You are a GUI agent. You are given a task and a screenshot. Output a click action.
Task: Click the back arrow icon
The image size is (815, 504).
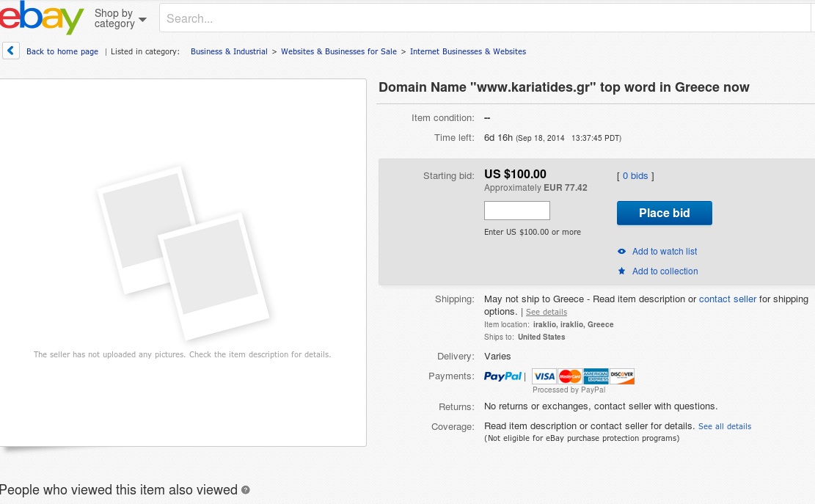(11, 51)
